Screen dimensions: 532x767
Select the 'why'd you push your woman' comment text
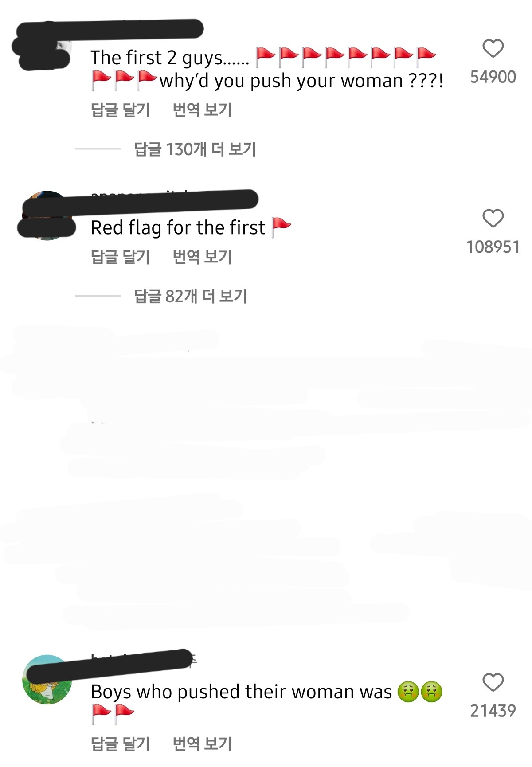(x=301, y=81)
